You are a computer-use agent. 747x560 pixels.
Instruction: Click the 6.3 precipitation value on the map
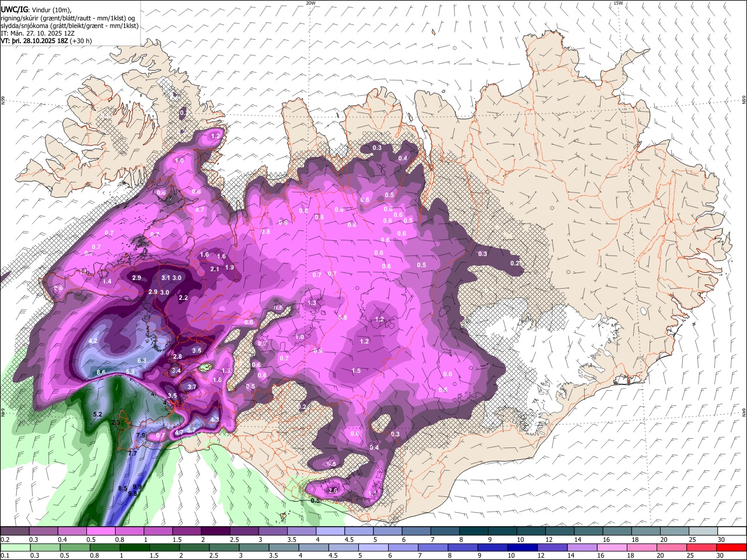pyautogui.click(x=142, y=361)
